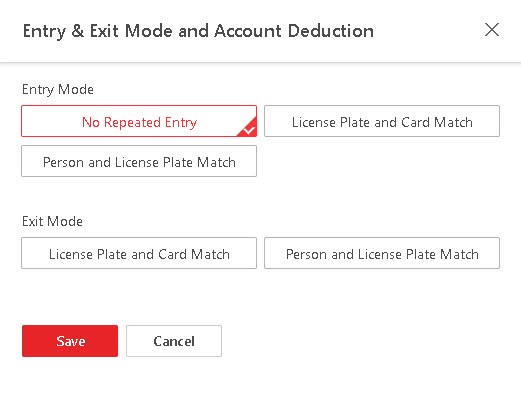The width and height of the screenshot is (521, 412).
Task: Set exit mode to Person and License Plate Match
Action: tap(382, 253)
